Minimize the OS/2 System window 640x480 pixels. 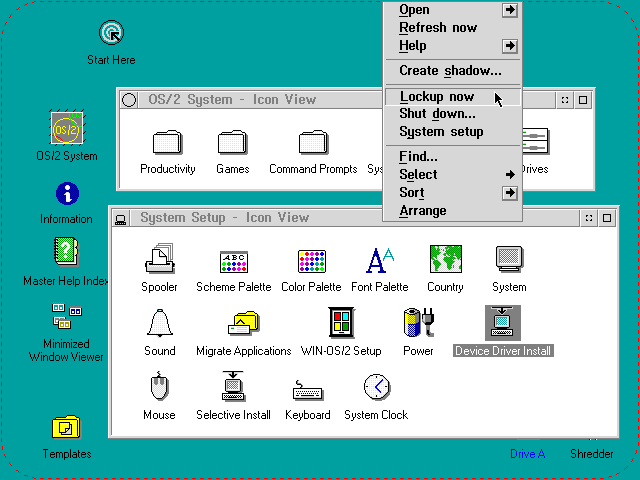565,100
